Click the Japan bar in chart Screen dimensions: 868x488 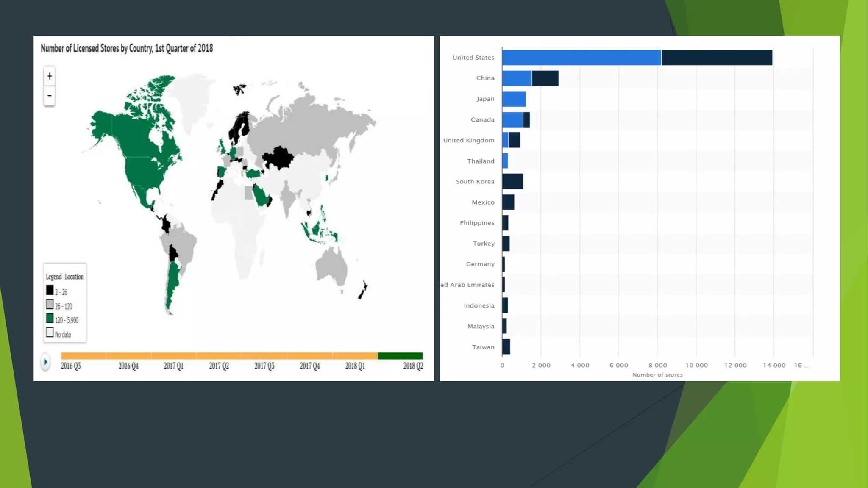pos(514,99)
